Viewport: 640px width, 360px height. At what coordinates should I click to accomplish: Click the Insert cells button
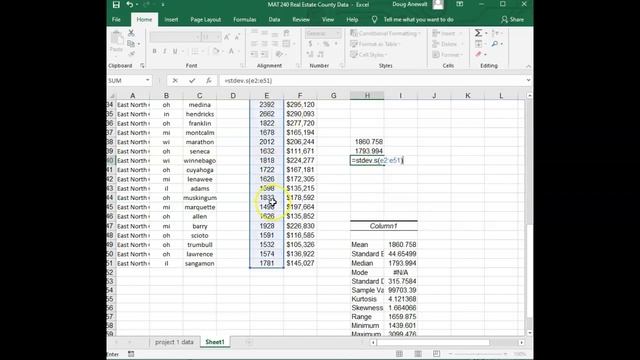[x=447, y=33]
